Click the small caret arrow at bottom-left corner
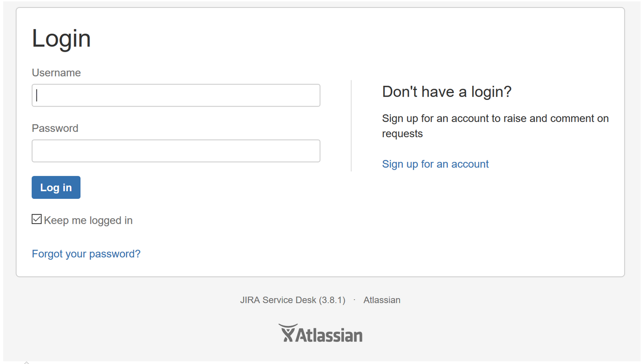Viewport: 642px width, 364px height. tap(27, 362)
